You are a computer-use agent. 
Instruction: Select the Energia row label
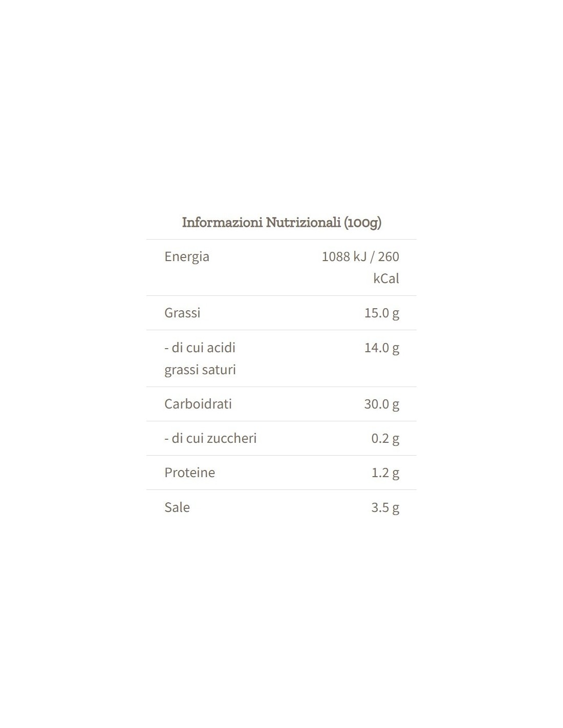[187, 256]
